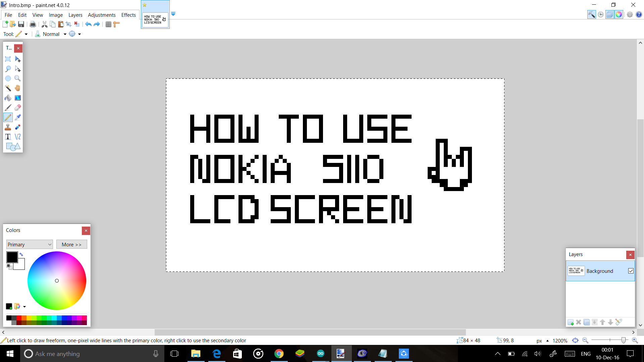
Task: Toggle the History window icon
Action: tap(600, 14)
